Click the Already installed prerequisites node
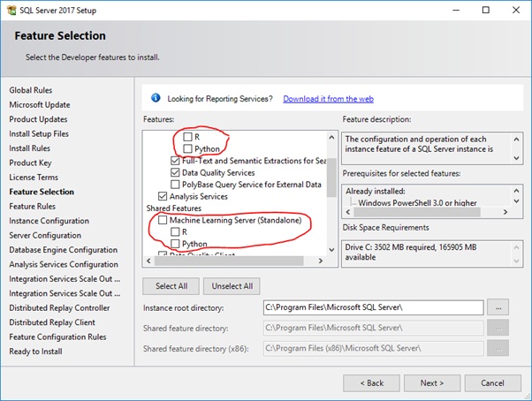 376,191
